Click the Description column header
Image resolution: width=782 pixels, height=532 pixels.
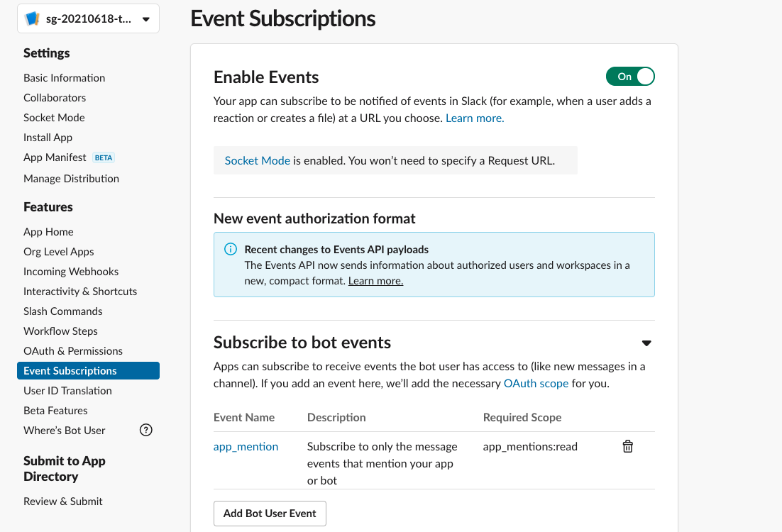tap(336, 417)
